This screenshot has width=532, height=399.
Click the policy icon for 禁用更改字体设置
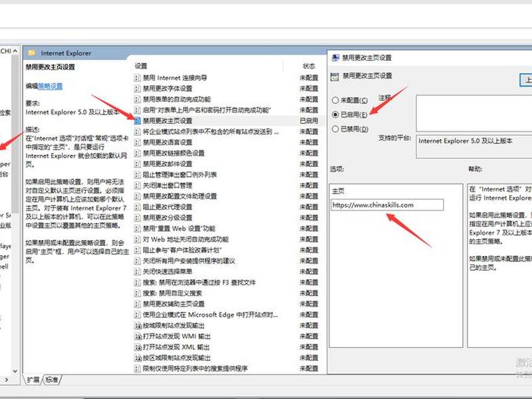138,88
